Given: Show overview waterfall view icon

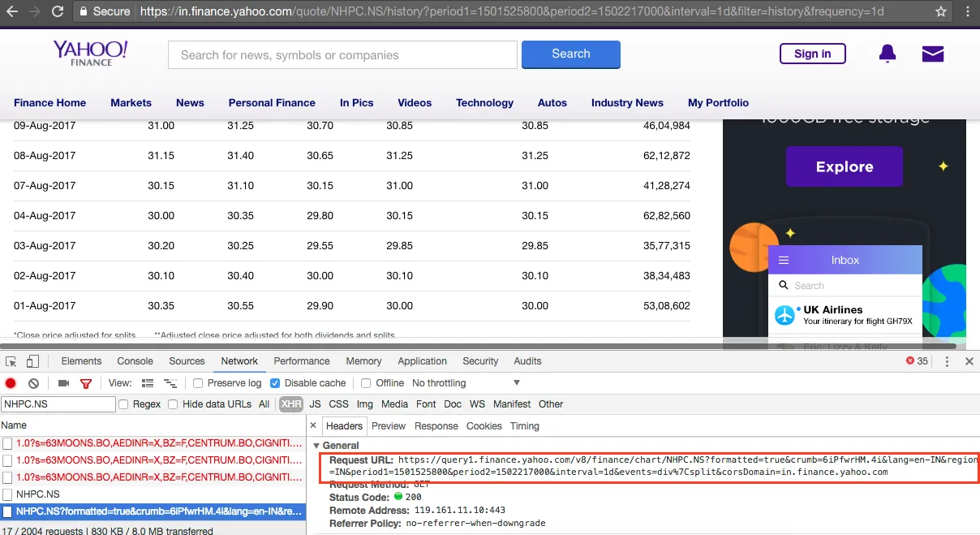Looking at the screenshot, I should tap(170, 383).
